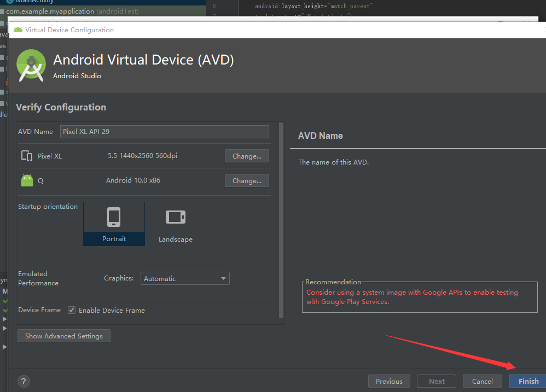Screen dimensions: 546x392
Task: Click the Pixel XL device icon
Action: (27, 155)
